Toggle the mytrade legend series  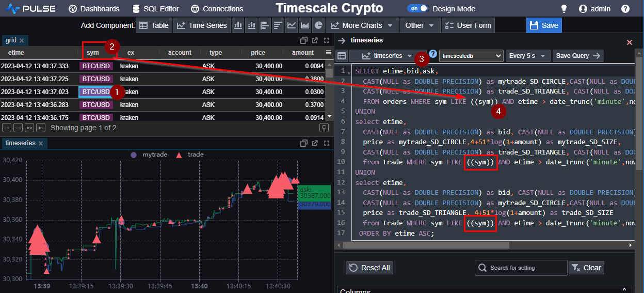click(149, 155)
